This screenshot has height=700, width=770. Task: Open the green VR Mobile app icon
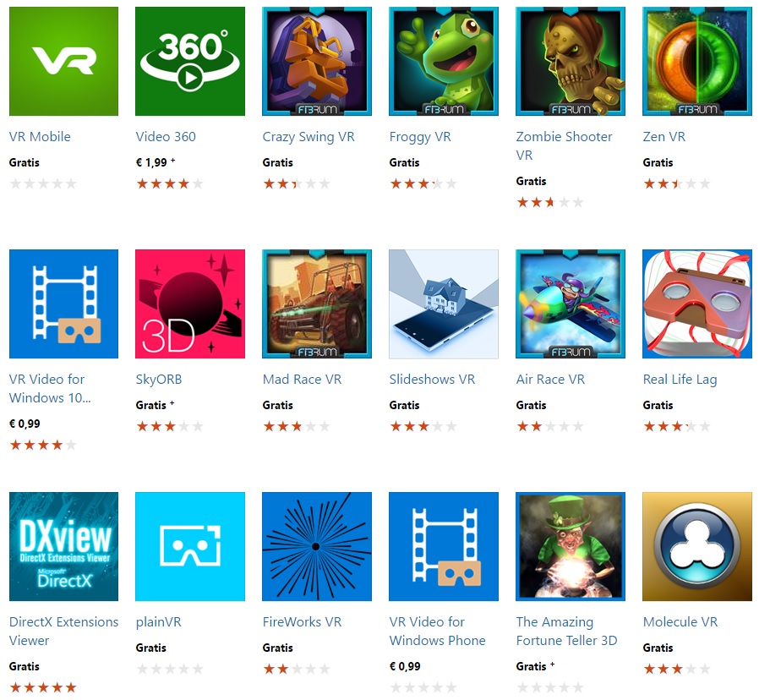[x=64, y=62]
